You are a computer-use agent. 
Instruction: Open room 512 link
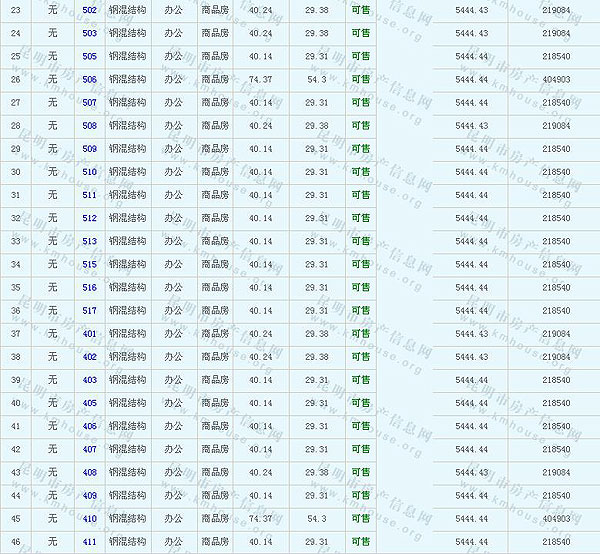[90, 218]
